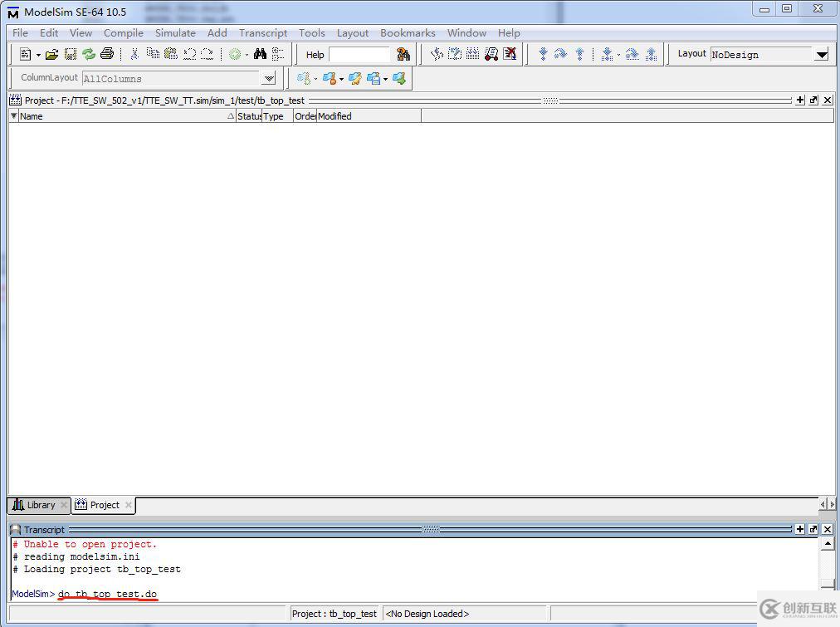Open the View menu
Viewport: 840px width, 627px height.
point(81,32)
